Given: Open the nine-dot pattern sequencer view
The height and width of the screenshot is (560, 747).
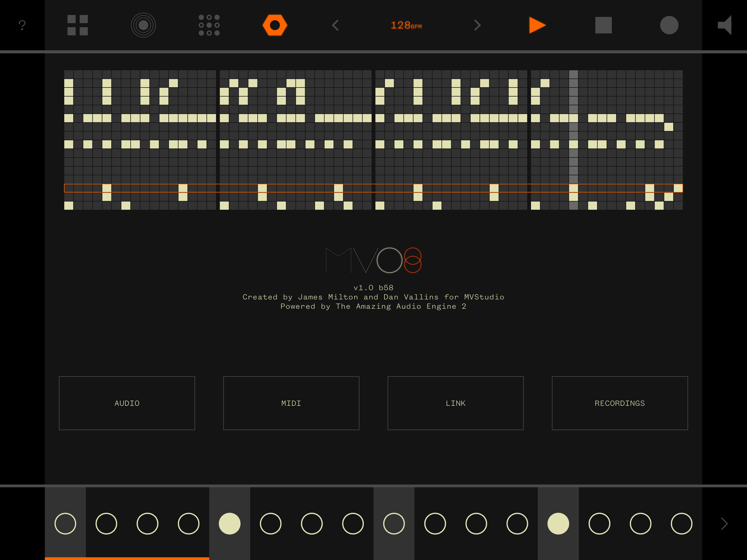Looking at the screenshot, I should (209, 25).
